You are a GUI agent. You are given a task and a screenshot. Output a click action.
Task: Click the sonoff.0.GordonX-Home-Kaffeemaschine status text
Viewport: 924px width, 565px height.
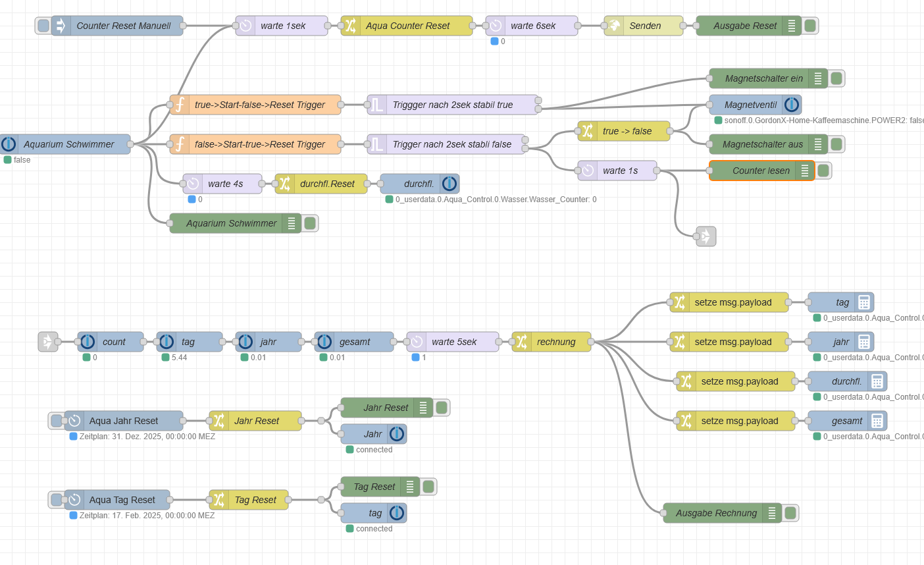[x=824, y=121]
